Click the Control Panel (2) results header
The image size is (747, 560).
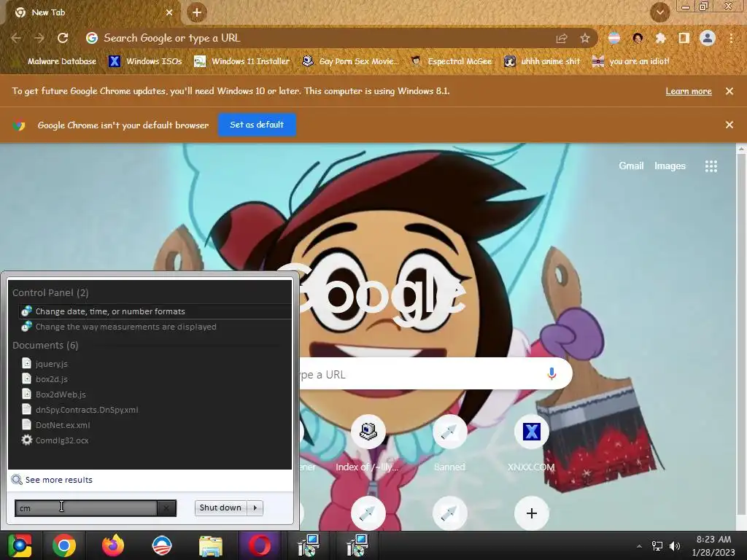50,293
